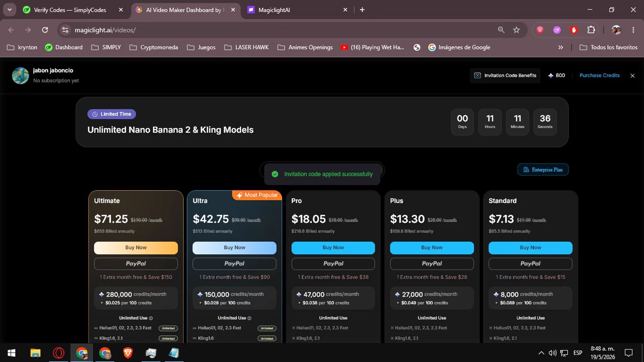
Task: Select AI Video Maker Dashboard tab
Action: click(x=186, y=9)
